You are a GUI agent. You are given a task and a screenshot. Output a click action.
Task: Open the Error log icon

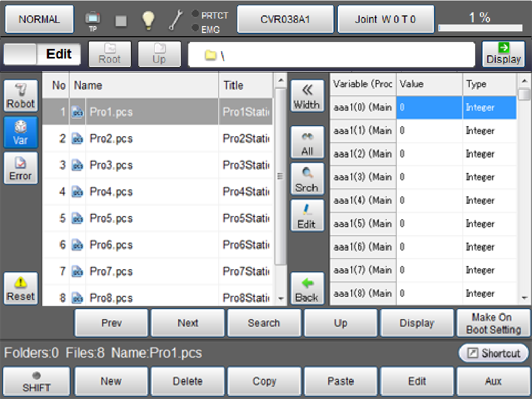[x=21, y=168]
